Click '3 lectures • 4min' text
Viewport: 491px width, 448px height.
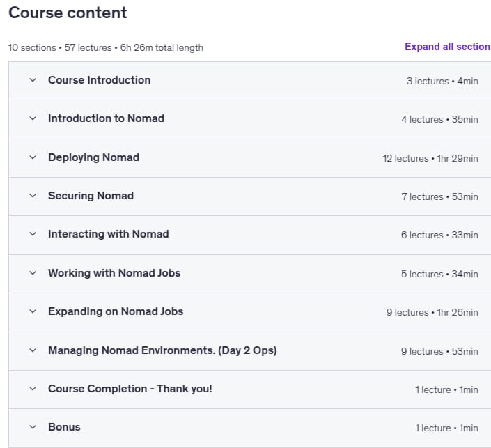click(442, 81)
